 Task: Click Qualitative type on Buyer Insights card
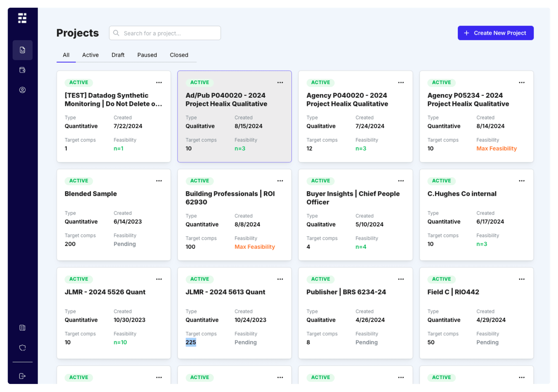321,224
